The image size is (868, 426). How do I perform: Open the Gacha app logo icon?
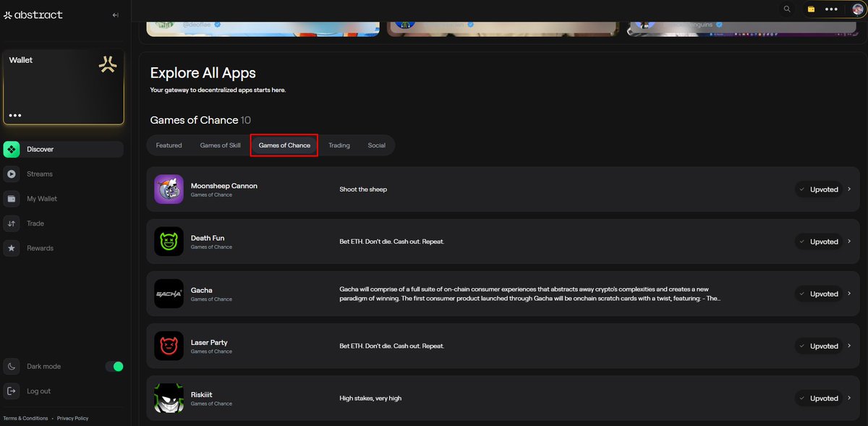pyautogui.click(x=169, y=294)
